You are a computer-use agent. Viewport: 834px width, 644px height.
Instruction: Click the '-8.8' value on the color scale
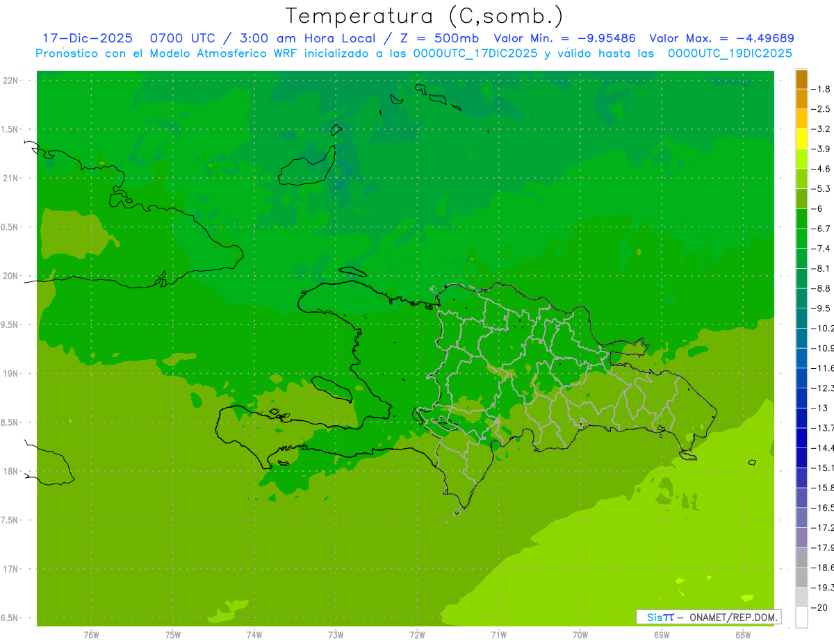pos(821,288)
